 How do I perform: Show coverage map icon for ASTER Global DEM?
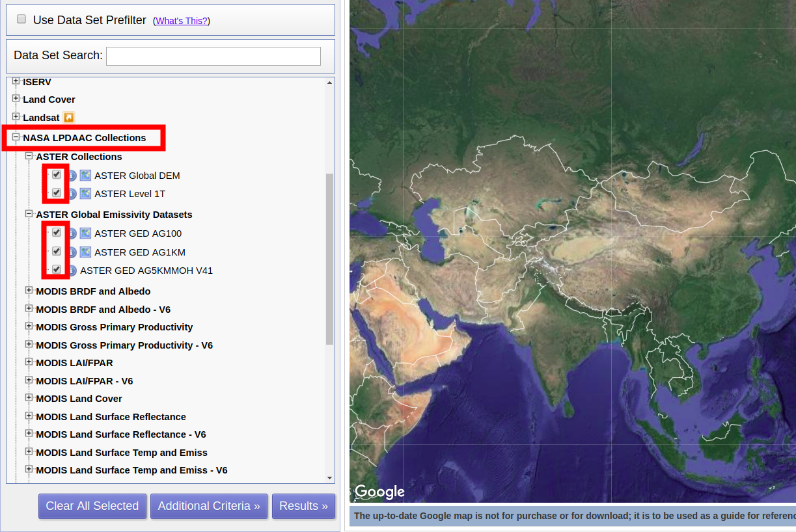(x=85, y=176)
